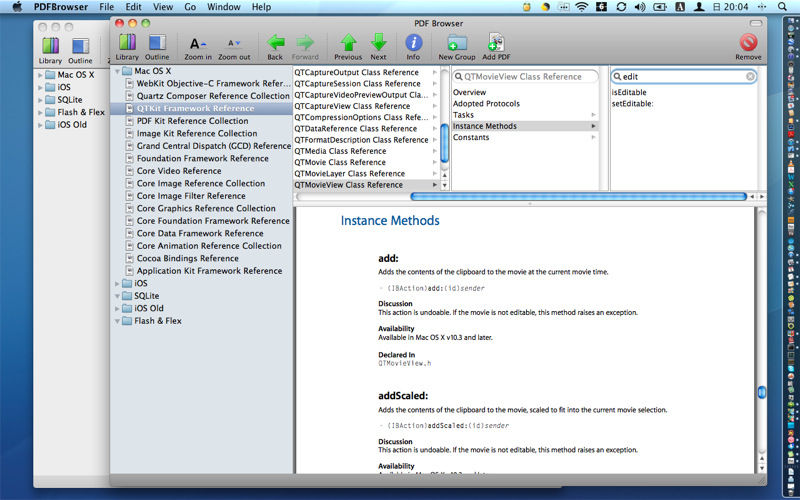Select the isEditable search result
The width and height of the screenshot is (800, 500).
[x=629, y=92]
